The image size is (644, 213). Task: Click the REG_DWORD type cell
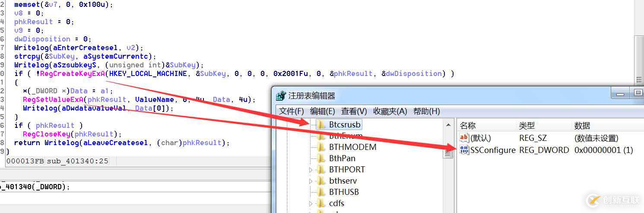coord(544,150)
